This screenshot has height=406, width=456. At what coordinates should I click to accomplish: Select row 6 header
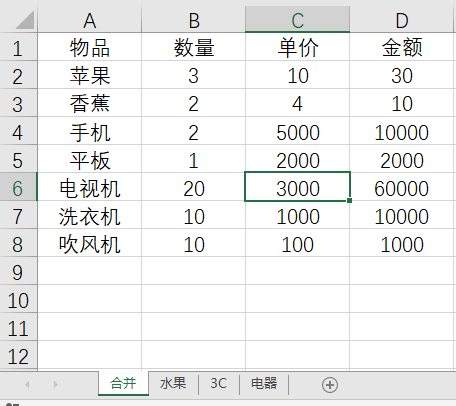(x=18, y=187)
